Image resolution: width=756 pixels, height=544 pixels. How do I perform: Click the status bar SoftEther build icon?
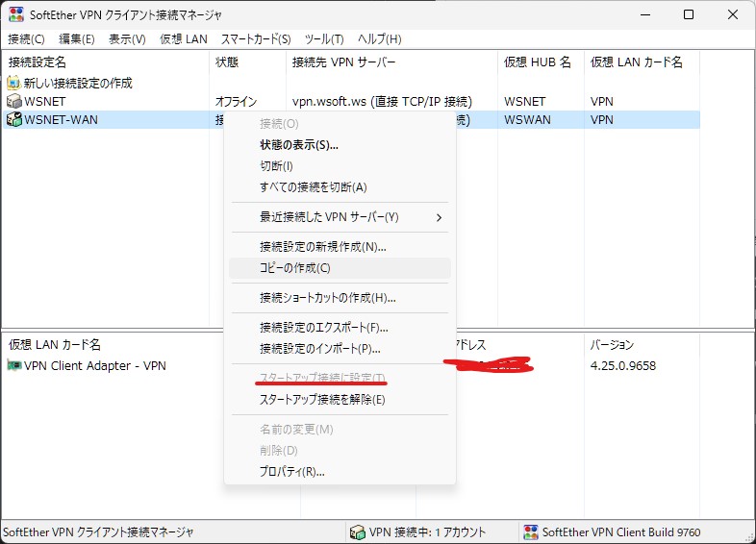click(x=531, y=532)
